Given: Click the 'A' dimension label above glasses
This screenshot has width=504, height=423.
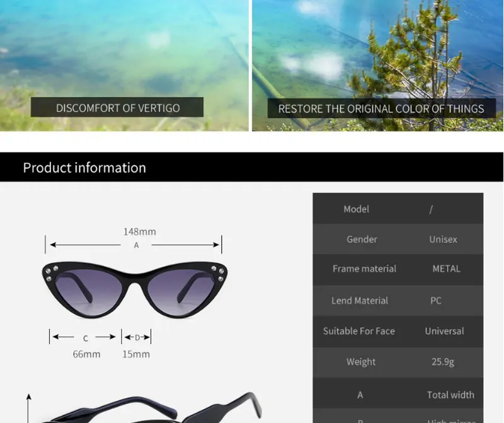Looking at the screenshot, I should click(x=136, y=245).
